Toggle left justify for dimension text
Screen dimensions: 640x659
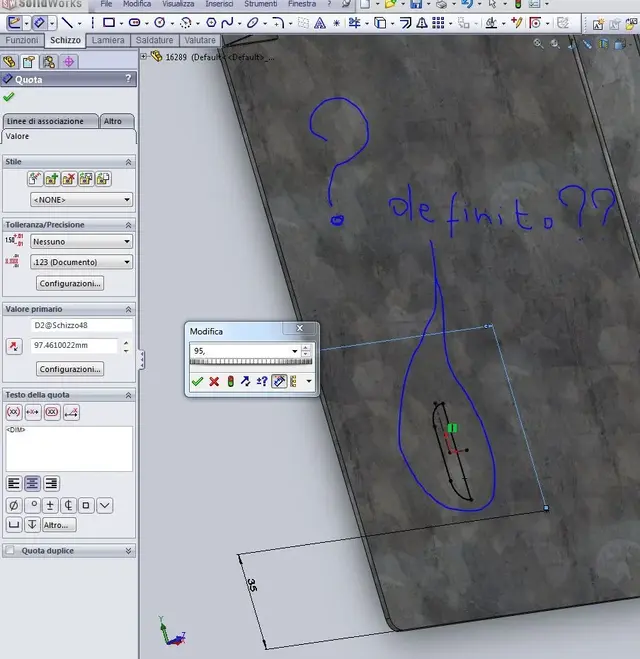coord(14,484)
